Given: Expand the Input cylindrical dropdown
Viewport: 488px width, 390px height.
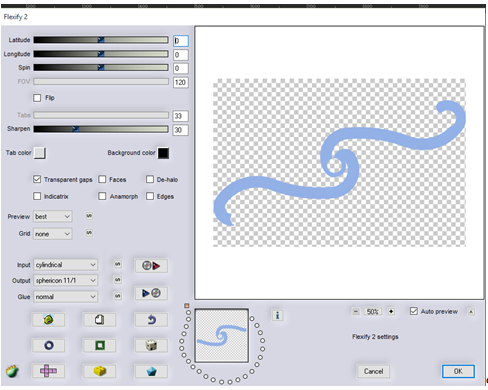Looking at the screenshot, I should tap(66, 265).
